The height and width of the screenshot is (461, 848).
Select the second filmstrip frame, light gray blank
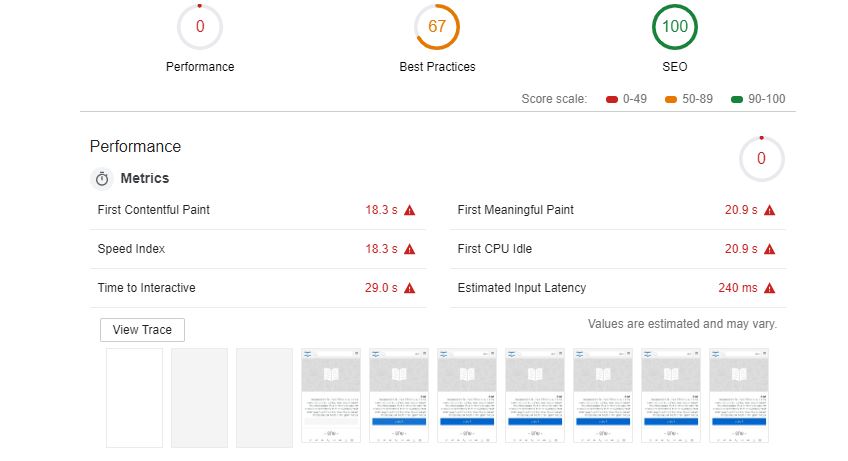200,398
